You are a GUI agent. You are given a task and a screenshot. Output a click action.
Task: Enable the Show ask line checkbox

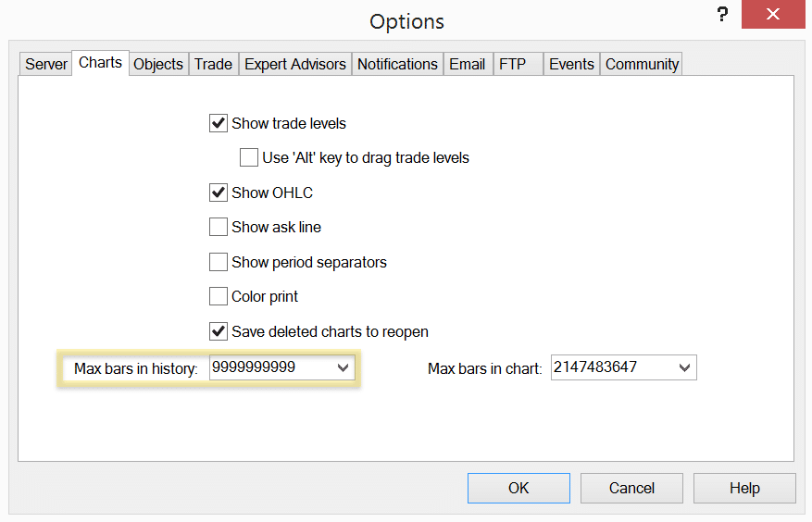219,227
